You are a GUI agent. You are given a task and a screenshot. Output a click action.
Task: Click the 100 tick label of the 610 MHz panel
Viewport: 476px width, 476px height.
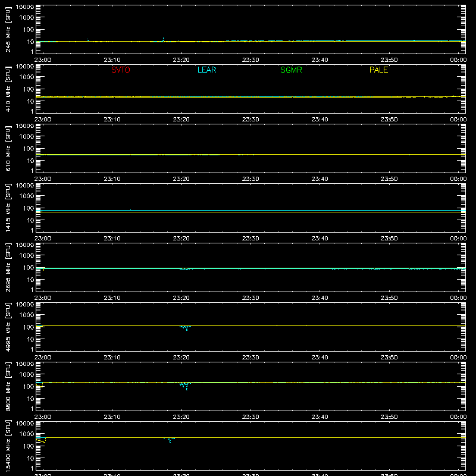tap(29, 149)
